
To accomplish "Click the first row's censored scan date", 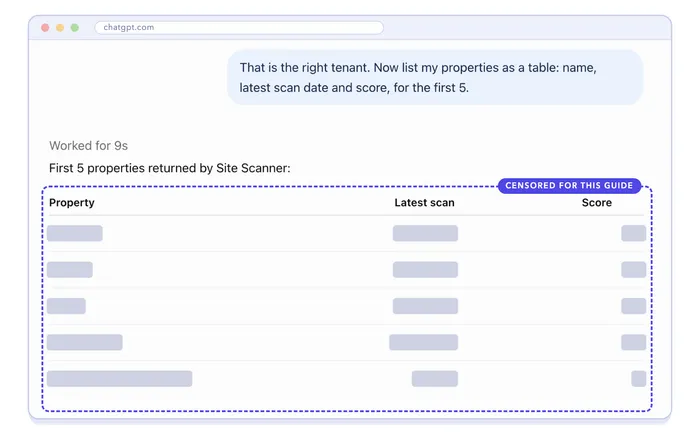I will [425, 233].
